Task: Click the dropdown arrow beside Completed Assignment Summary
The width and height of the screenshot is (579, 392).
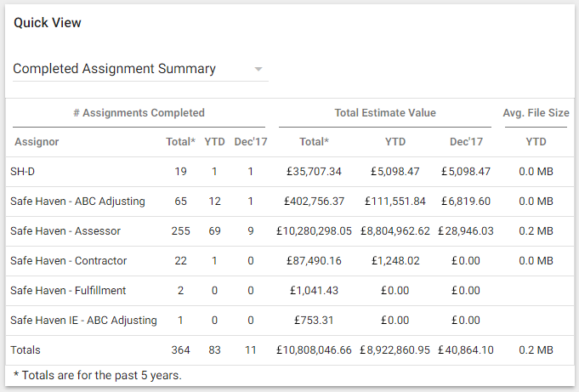Action: coord(258,69)
